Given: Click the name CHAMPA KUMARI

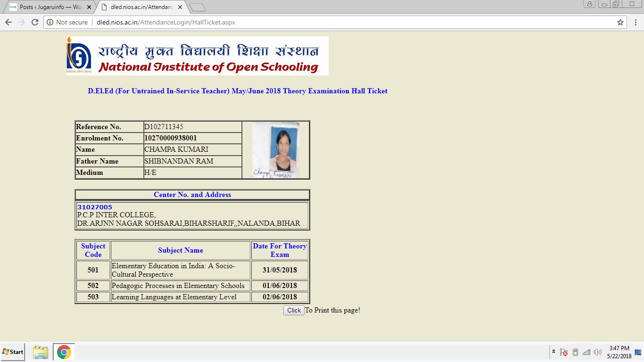Looking at the screenshot, I should click(176, 149).
